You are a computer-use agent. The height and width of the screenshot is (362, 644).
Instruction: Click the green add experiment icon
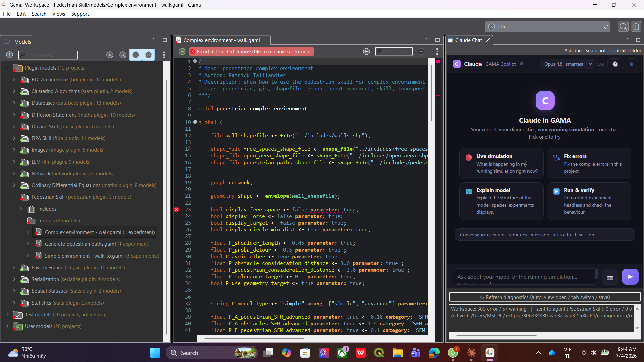pyautogui.click(x=182, y=51)
